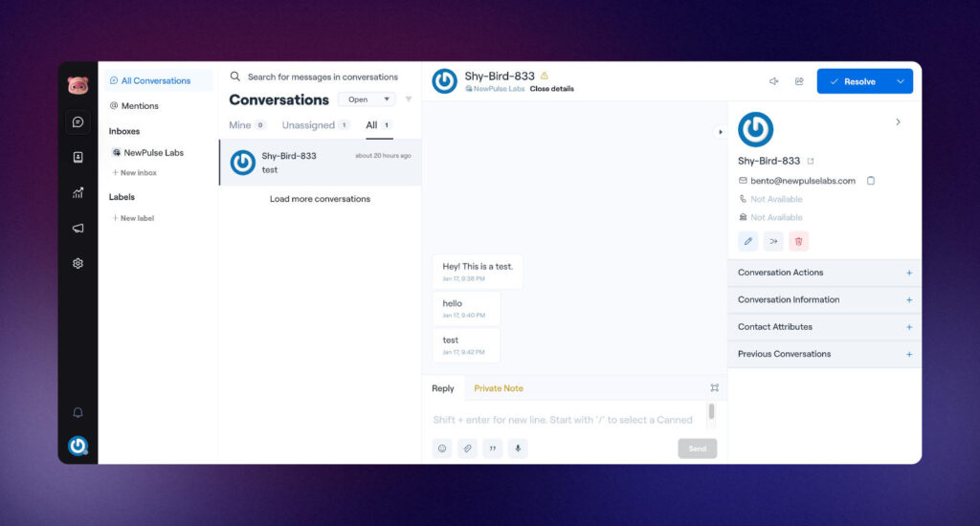Open the conversation filter icon
Screen dimensions: 980x526
pos(409,99)
